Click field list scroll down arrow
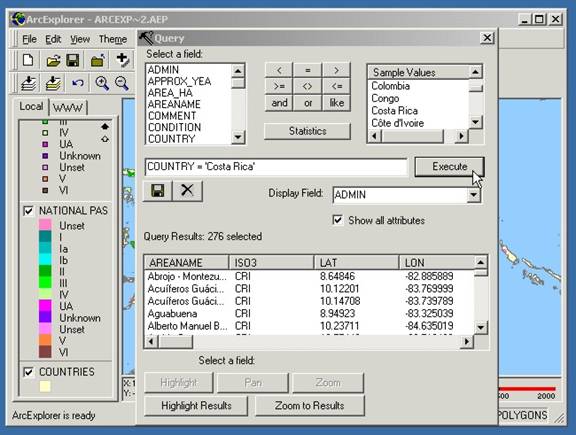This screenshot has width=576, height=435. coord(238,137)
